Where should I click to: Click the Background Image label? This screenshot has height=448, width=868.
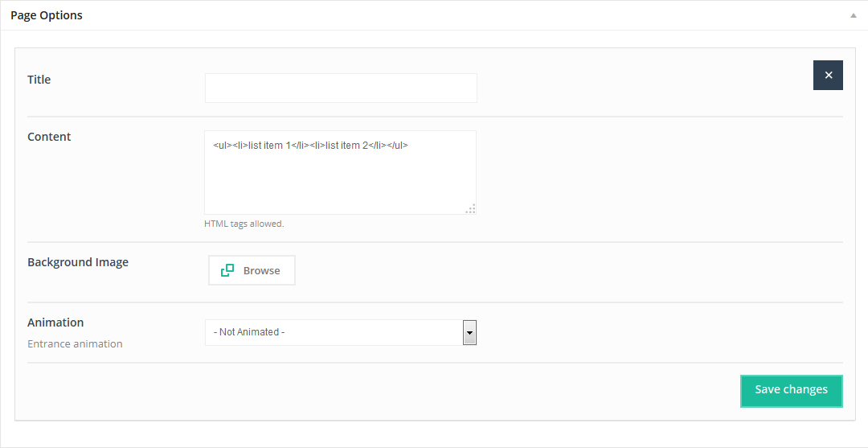78,262
